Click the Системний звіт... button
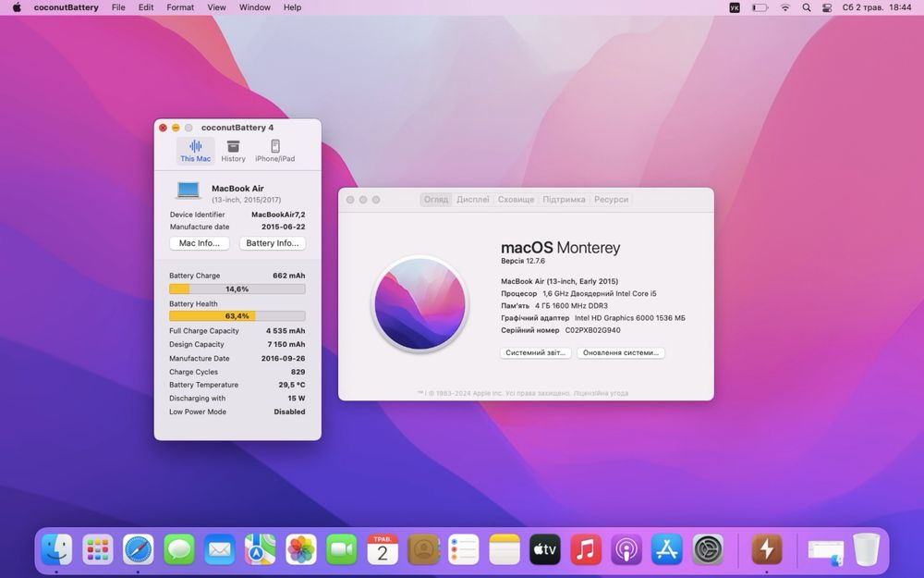Viewport: 924px width, 578px height. coord(535,352)
